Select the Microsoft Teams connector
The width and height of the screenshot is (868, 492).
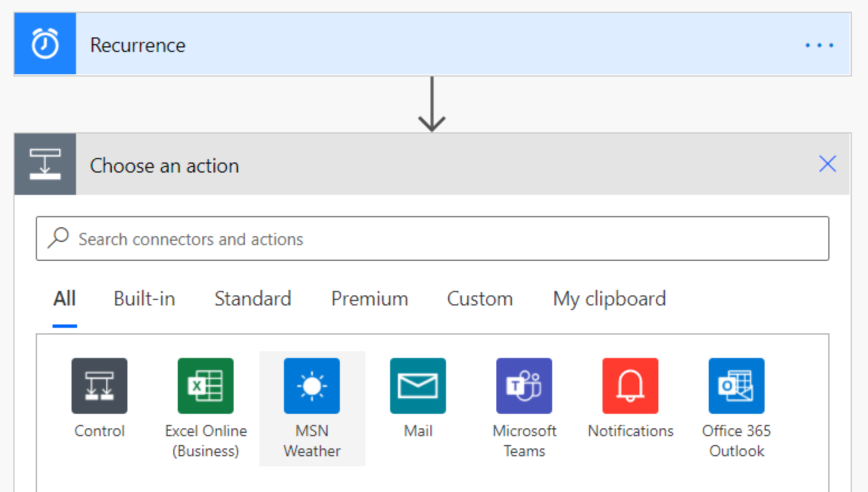pos(524,386)
